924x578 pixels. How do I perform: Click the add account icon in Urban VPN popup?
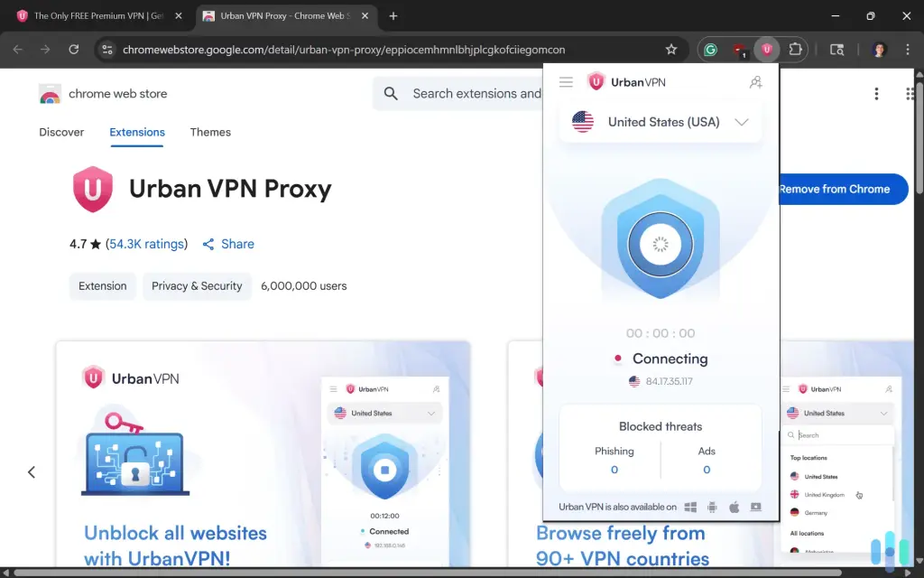click(x=755, y=82)
